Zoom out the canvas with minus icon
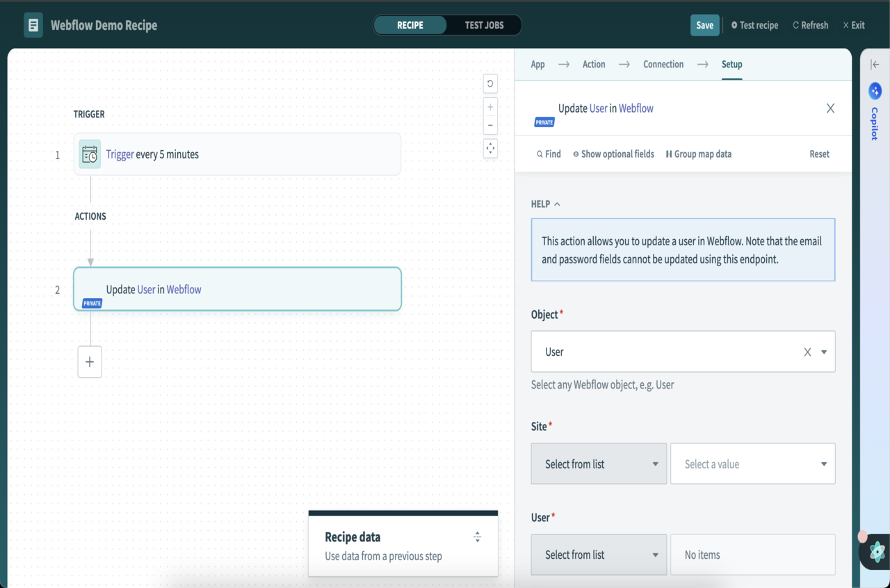Image resolution: width=890 pixels, height=588 pixels. [490, 126]
